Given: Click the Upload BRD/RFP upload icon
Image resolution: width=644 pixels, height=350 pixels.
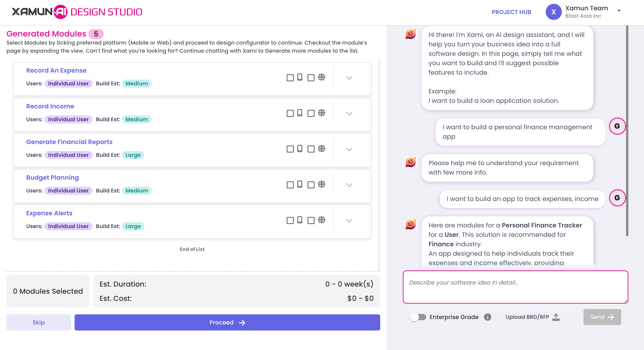Looking at the screenshot, I should pyautogui.click(x=556, y=317).
